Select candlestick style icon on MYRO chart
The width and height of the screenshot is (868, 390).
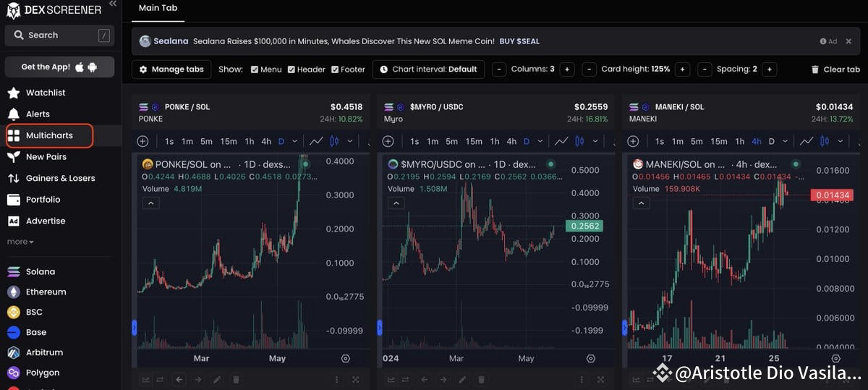click(579, 141)
